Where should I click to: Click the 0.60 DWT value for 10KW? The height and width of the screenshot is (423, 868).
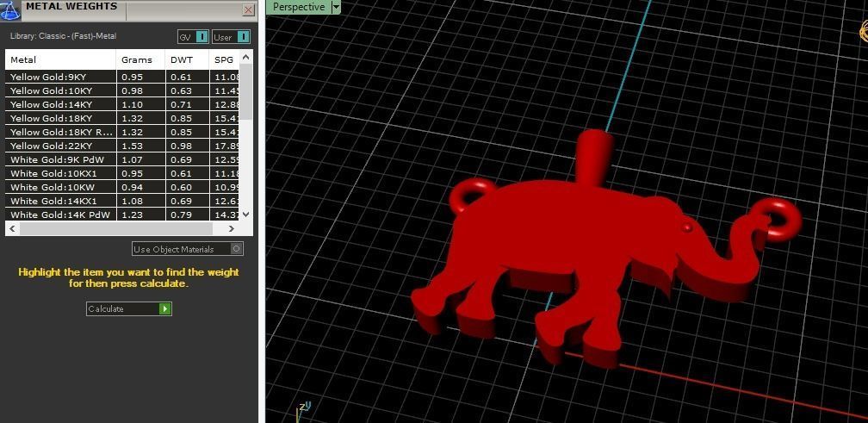click(x=180, y=188)
